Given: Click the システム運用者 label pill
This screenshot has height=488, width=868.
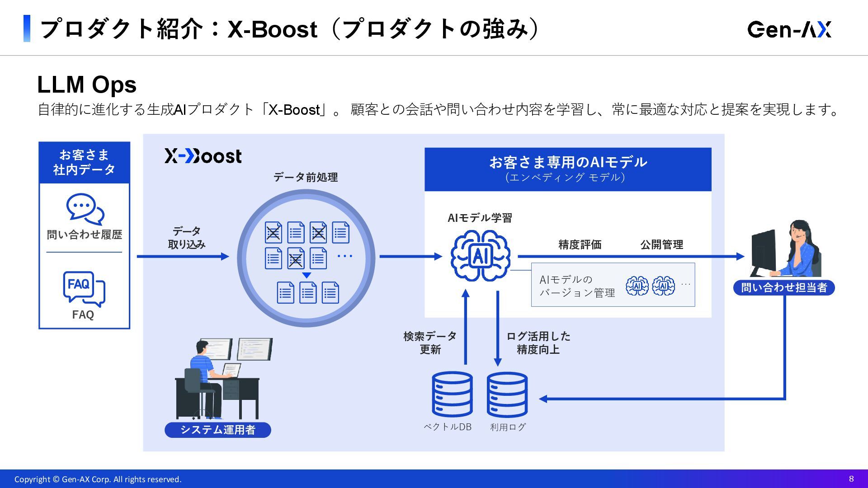Looking at the screenshot, I should tap(217, 430).
